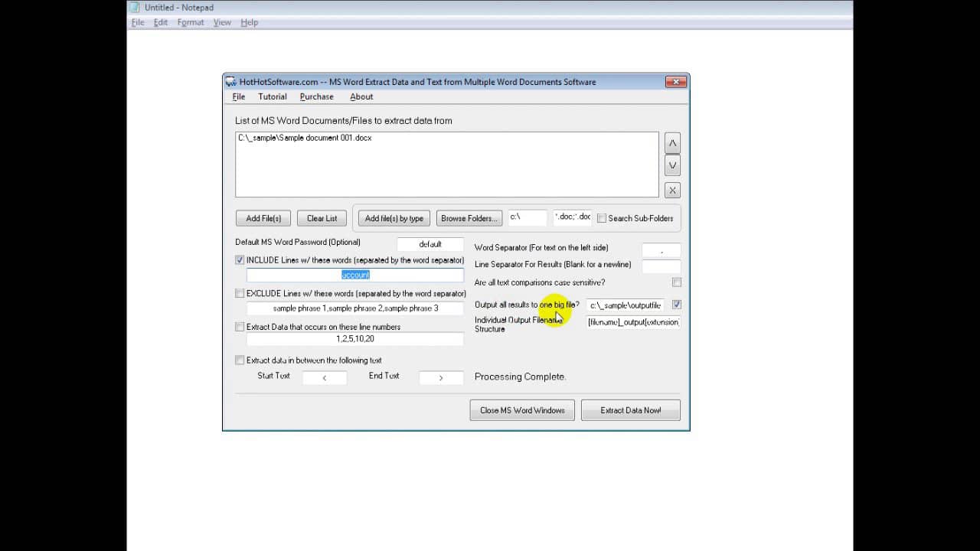Enable Extract data in between following text
Screen dimensions: 980x551
tap(240, 360)
